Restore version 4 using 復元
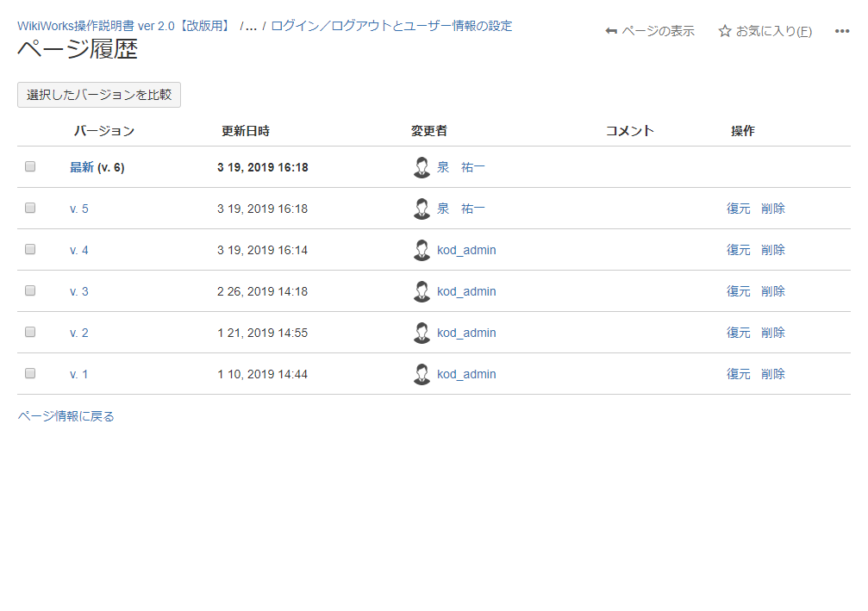The image size is (868, 611). [738, 250]
